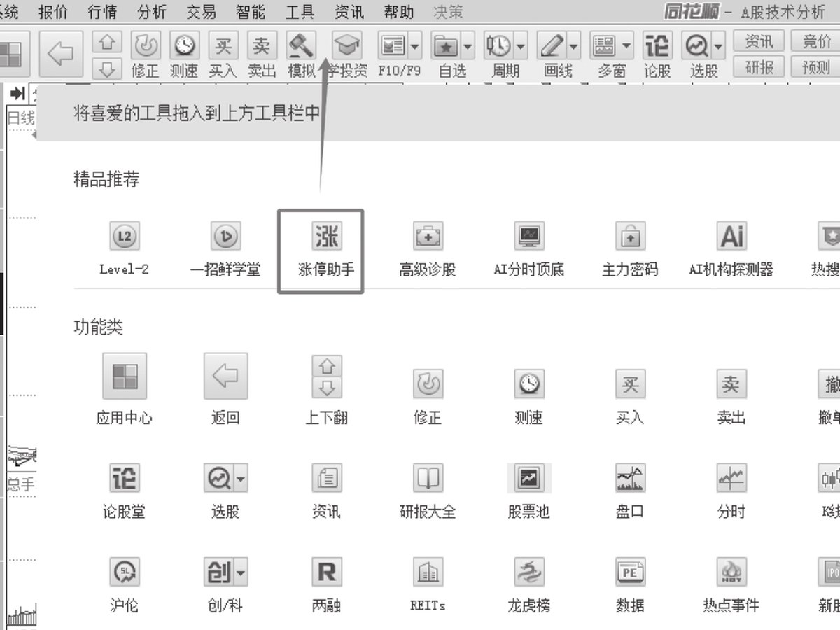The width and height of the screenshot is (840, 630).
Task: Expand the 画线 dropdown arrow
Action: point(573,46)
